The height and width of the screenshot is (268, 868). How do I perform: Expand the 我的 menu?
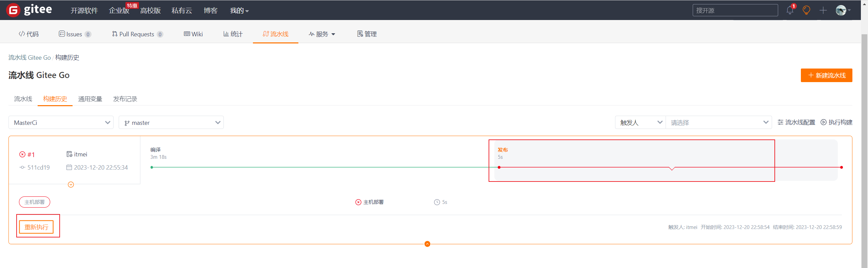[239, 11]
